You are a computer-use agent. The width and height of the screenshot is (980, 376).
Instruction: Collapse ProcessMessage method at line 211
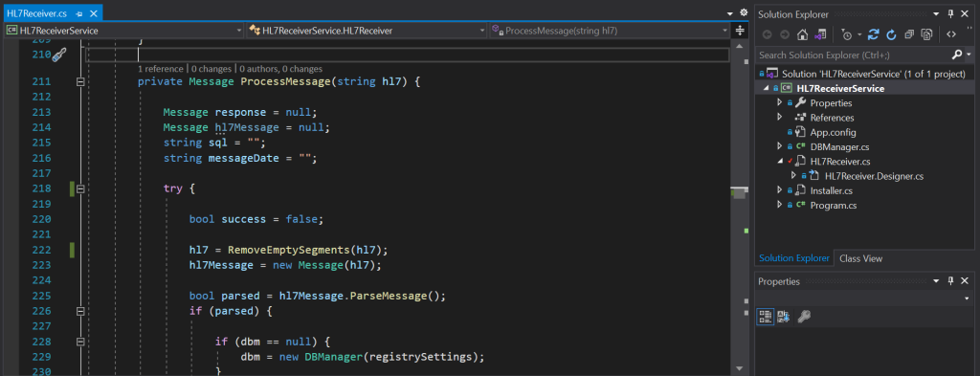click(80, 82)
